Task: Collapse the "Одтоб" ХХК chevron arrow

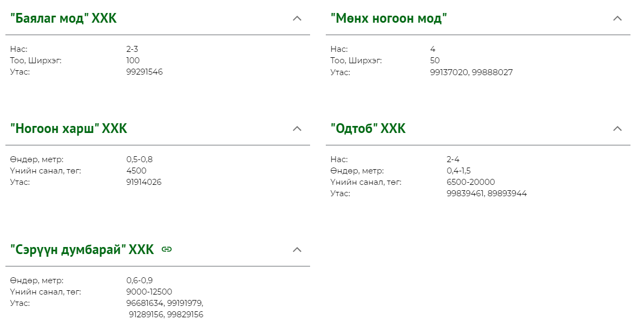Action: coord(617,129)
